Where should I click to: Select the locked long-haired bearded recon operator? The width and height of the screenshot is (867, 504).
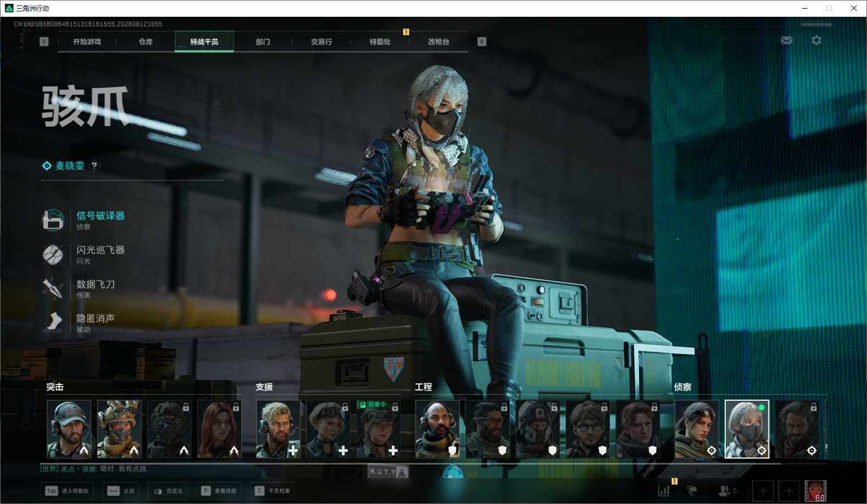(x=797, y=429)
